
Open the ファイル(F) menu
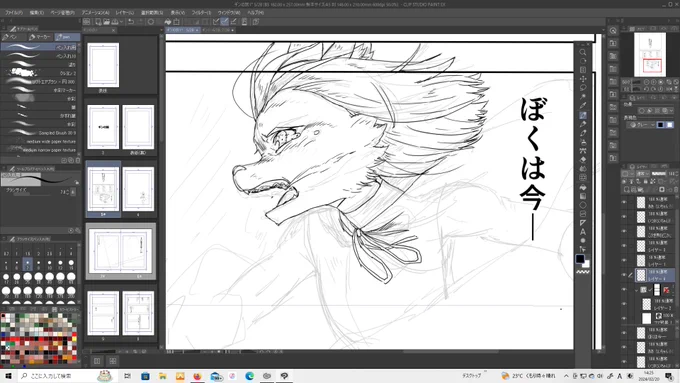coord(14,13)
